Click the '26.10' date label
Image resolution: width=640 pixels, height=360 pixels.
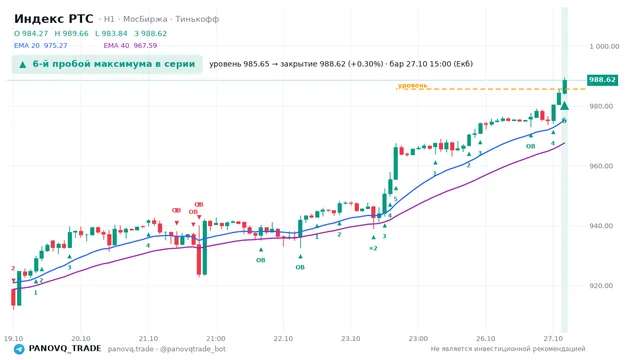click(485, 338)
